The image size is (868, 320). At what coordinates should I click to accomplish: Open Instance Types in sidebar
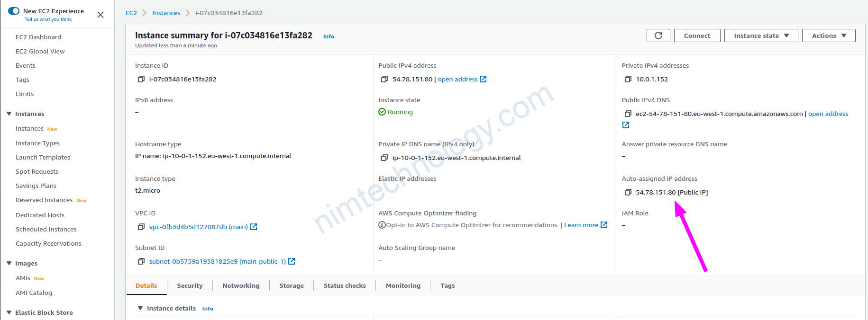tap(37, 143)
